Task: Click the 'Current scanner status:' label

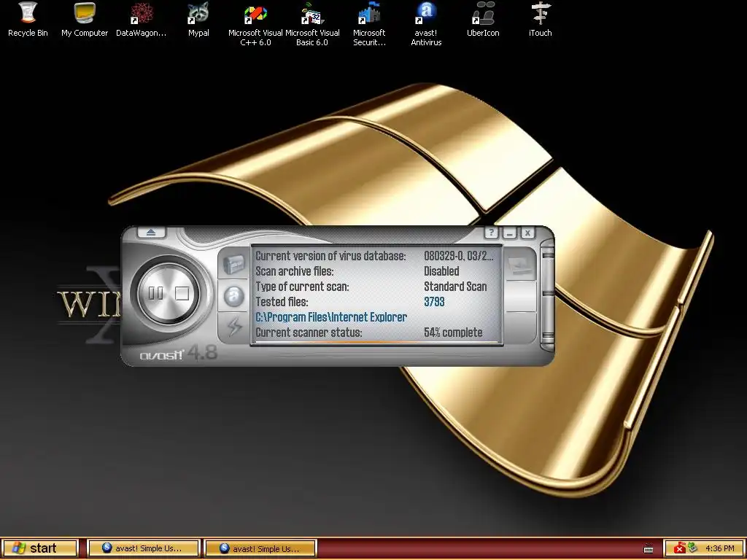Action: (309, 332)
